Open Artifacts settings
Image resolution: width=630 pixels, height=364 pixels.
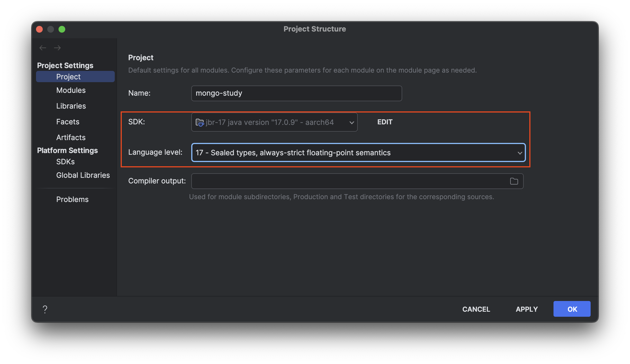[x=71, y=138]
